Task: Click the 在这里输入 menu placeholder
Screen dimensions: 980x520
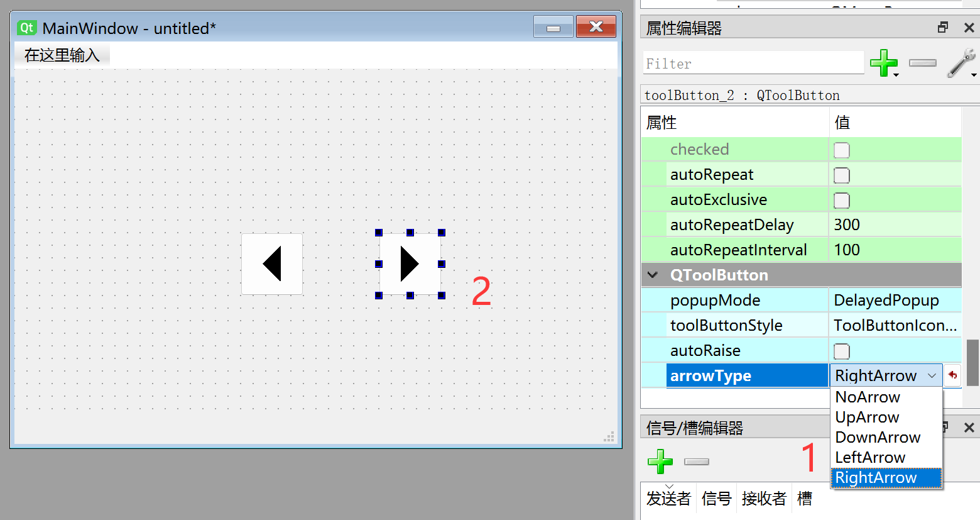Action: click(x=62, y=55)
